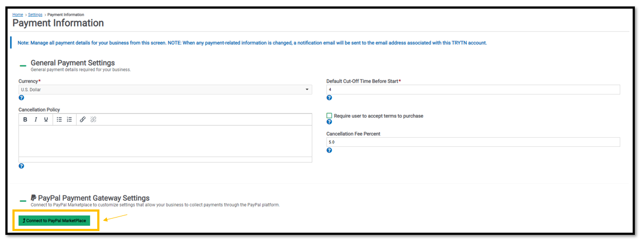Click the help icon under Currency
The image size is (644, 244).
point(22,98)
